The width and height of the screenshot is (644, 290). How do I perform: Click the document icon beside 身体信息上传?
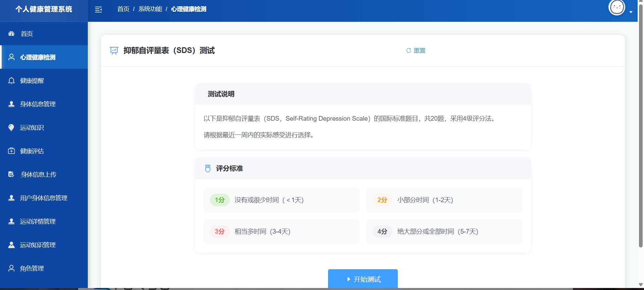click(11, 174)
